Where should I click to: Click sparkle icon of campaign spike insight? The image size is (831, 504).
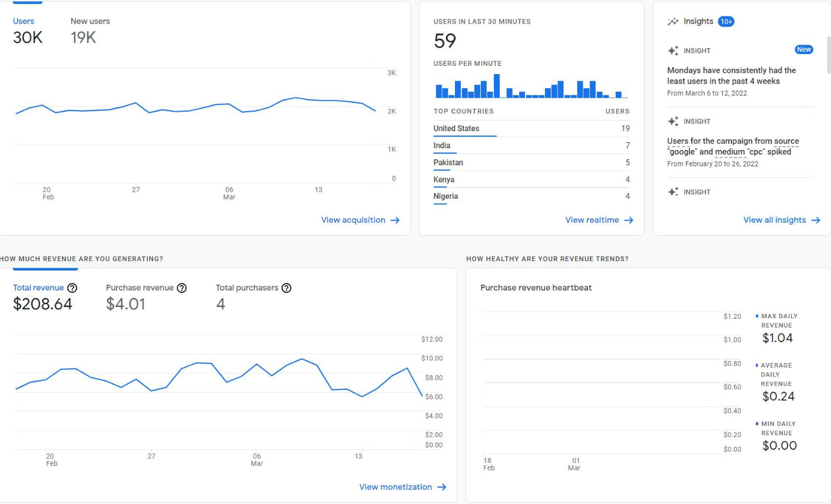(x=673, y=121)
